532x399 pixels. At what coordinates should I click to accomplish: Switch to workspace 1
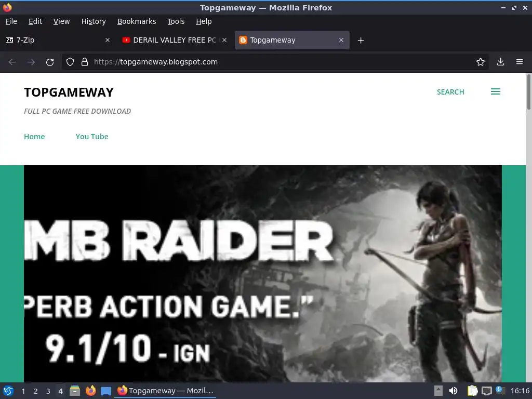point(23,391)
